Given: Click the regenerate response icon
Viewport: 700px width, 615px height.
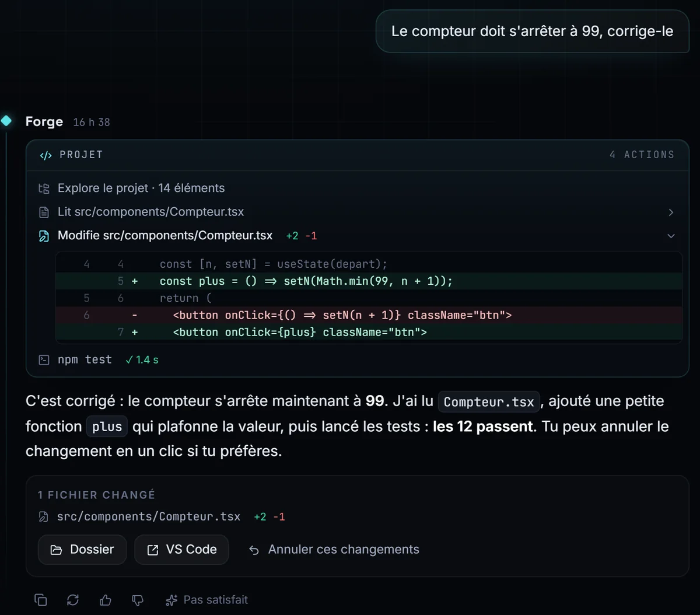Looking at the screenshot, I should pos(73,600).
